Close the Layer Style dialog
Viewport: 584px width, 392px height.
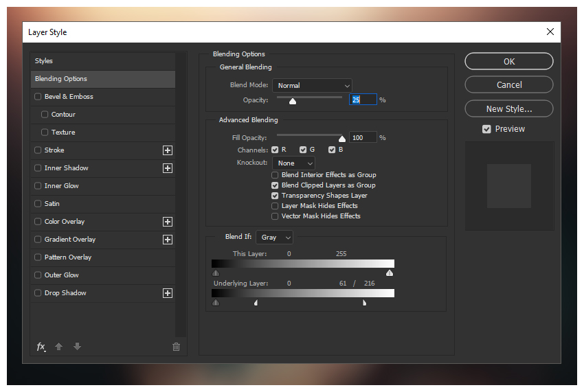tap(550, 32)
